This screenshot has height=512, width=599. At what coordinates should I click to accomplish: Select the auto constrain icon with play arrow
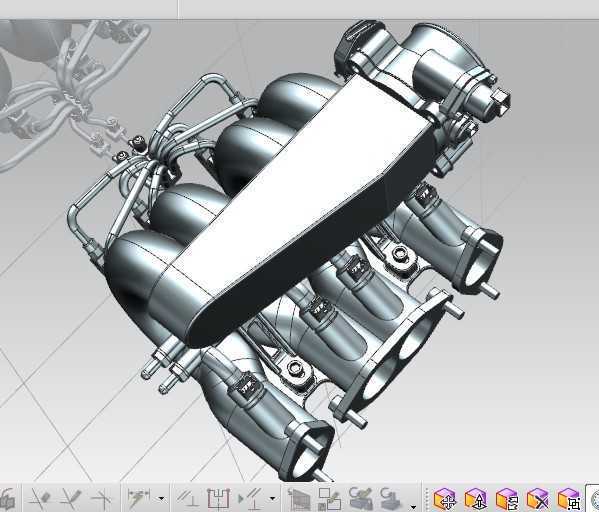point(249,499)
